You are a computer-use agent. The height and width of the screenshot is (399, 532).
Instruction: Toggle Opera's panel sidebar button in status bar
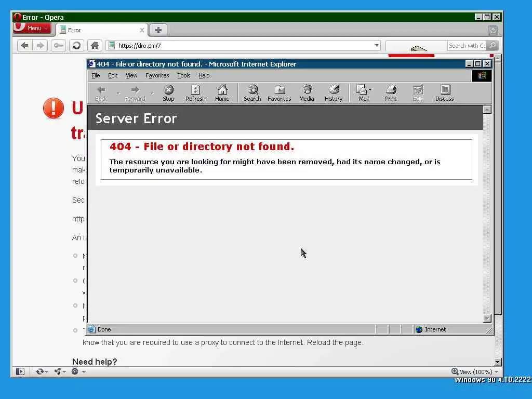tap(20, 371)
